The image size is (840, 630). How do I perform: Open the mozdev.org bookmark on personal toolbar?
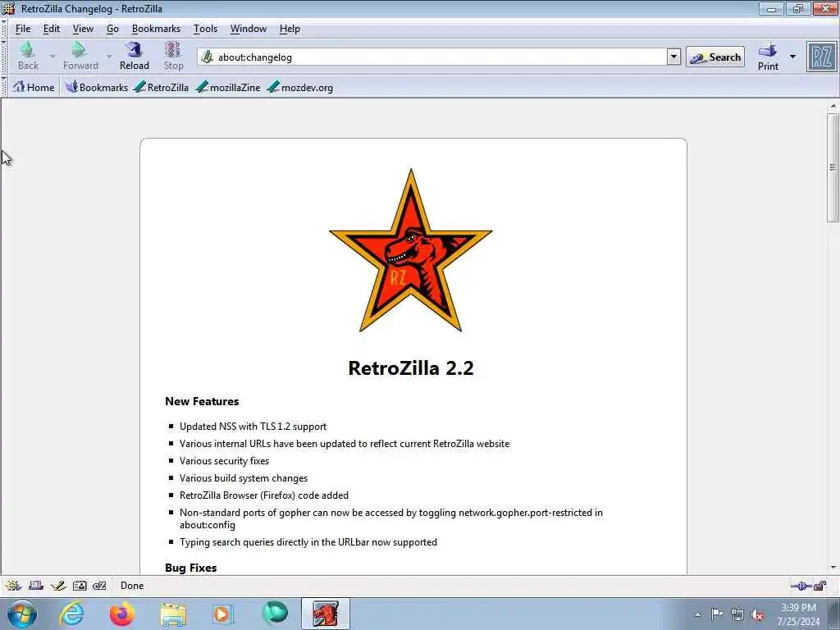[299, 87]
